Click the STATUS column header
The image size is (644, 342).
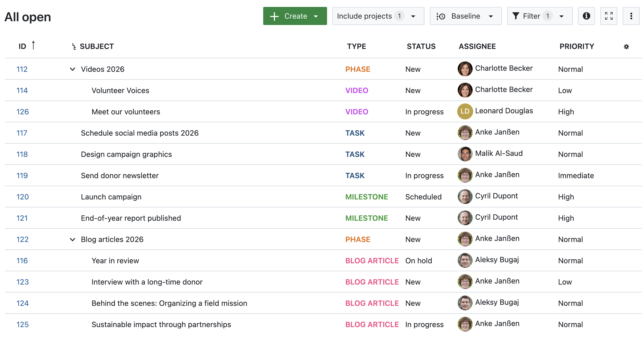click(421, 46)
